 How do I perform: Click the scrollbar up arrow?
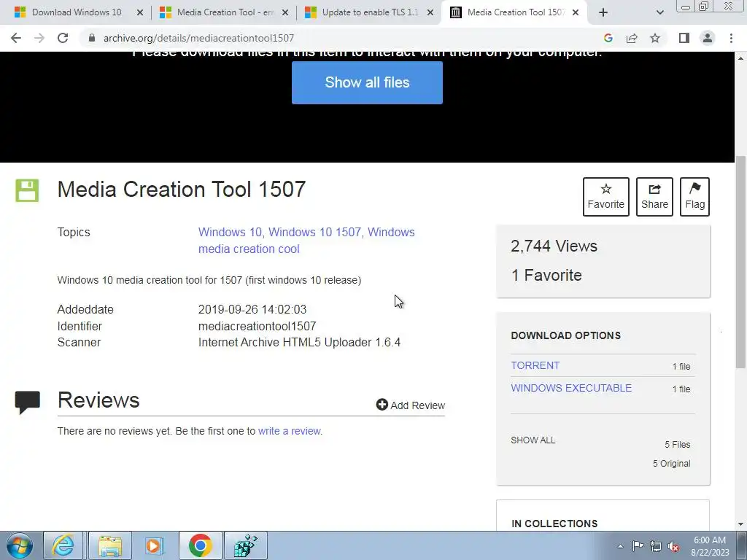[x=741, y=58]
